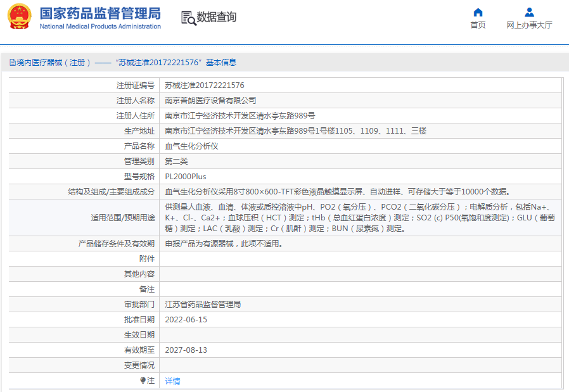The height and width of the screenshot is (392, 569).
Task: Click the magnifier part of the query icon
Action: [191, 22]
